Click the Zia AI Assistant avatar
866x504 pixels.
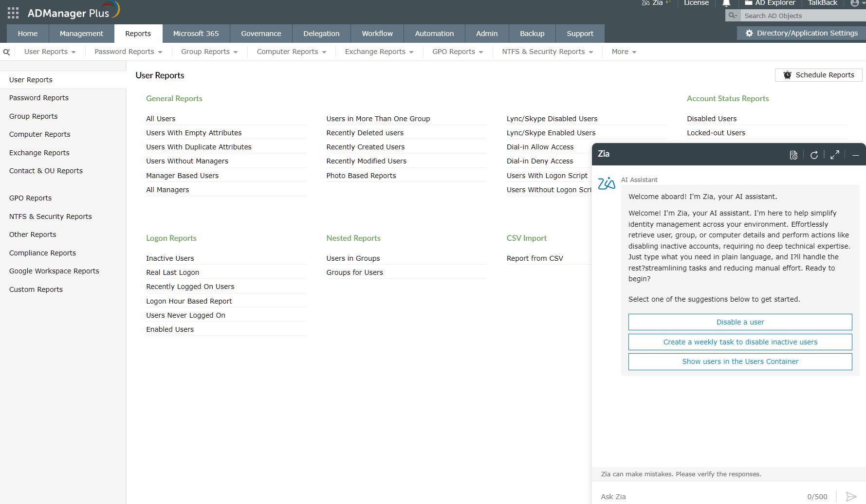click(607, 183)
